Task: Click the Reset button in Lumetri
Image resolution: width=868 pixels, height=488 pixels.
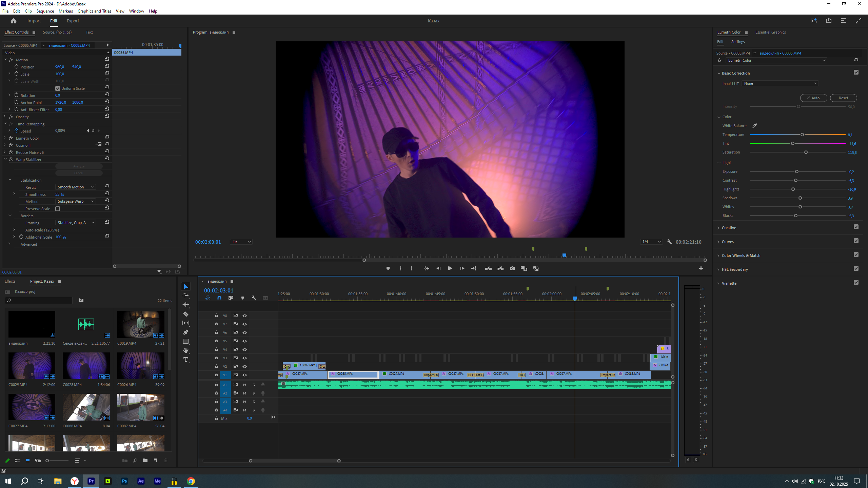Action: click(x=843, y=98)
